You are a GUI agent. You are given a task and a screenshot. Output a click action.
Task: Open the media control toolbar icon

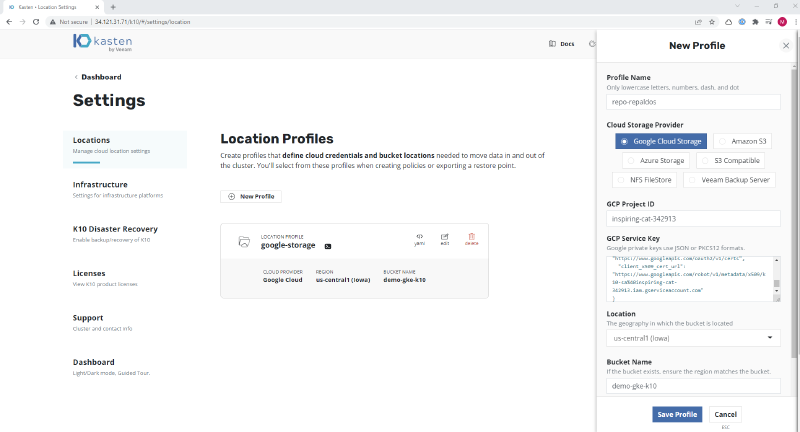click(x=768, y=22)
